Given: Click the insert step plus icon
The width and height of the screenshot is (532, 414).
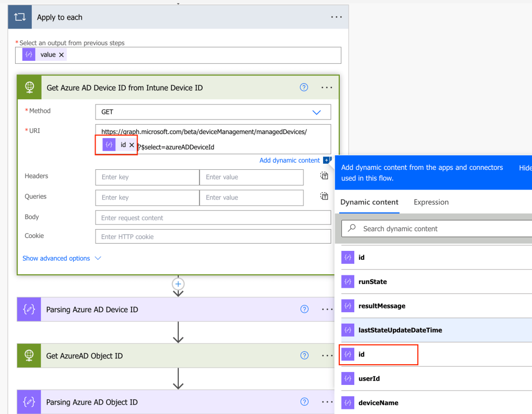Looking at the screenshot, I should point(178,284).
